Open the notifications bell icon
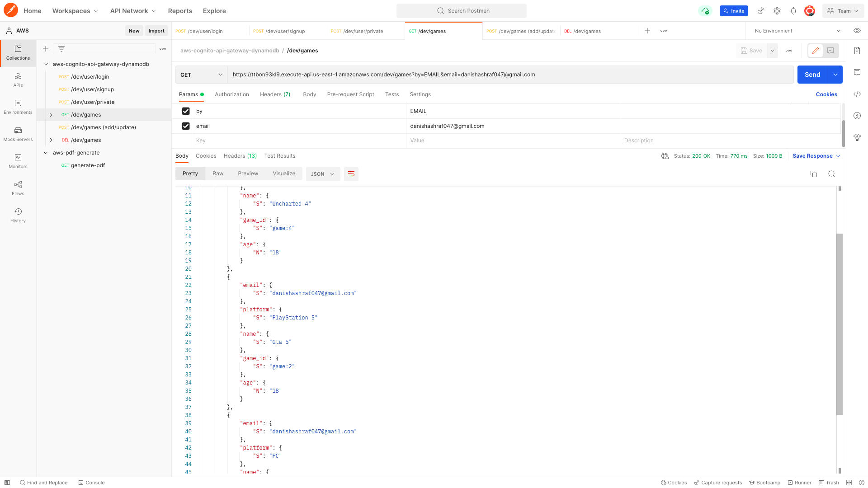868x488 pixels. click(x=793, y=11)
